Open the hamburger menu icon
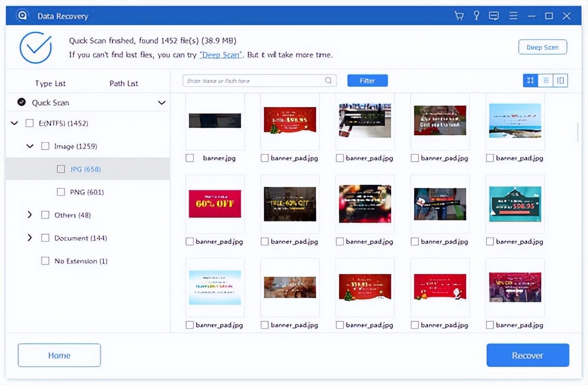 513,16
